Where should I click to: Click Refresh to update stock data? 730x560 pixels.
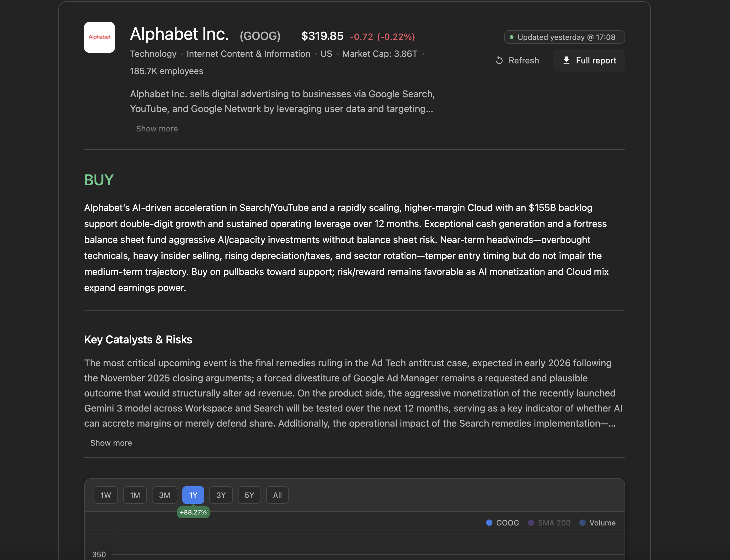[x=517, y=60]
